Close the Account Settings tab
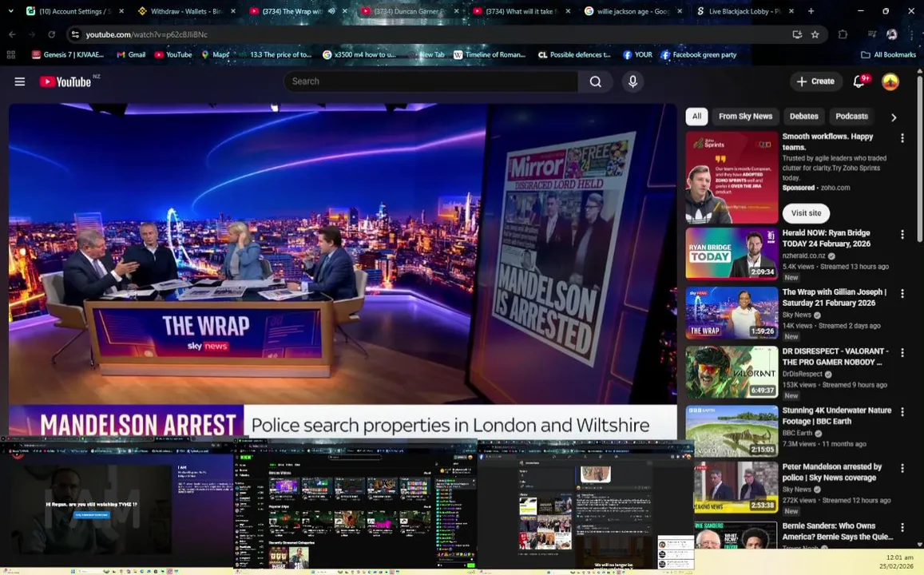The width and height of the screenshot is (924, 575). click(121, 10)
